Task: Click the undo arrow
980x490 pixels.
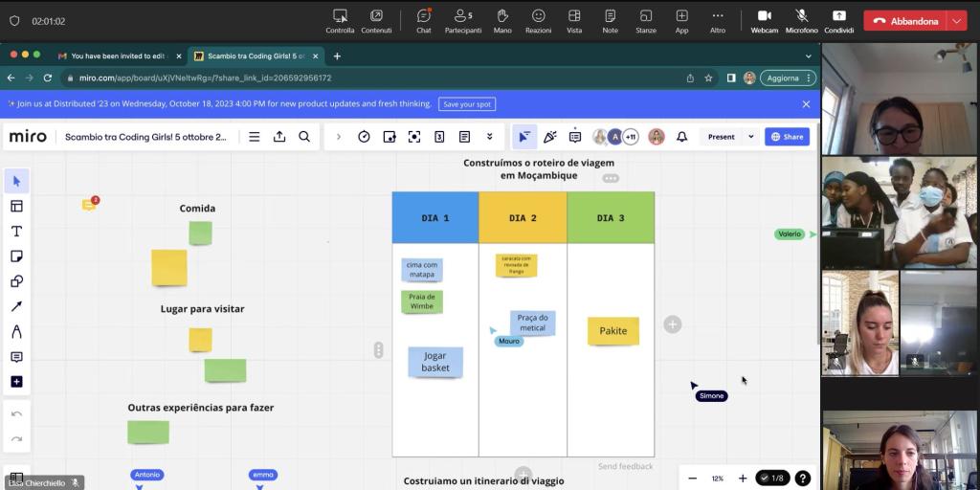Action: pyautogui.click(x=17, y=413)
